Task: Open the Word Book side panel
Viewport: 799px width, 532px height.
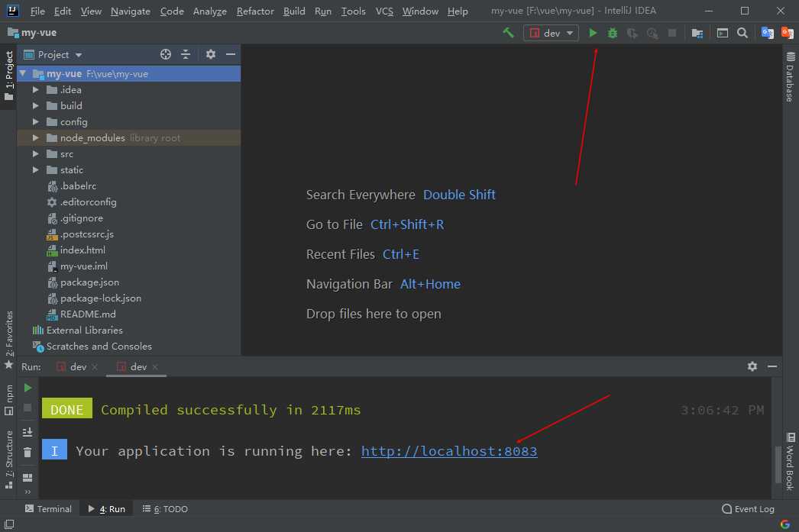Action: click(x=791, y=461)
